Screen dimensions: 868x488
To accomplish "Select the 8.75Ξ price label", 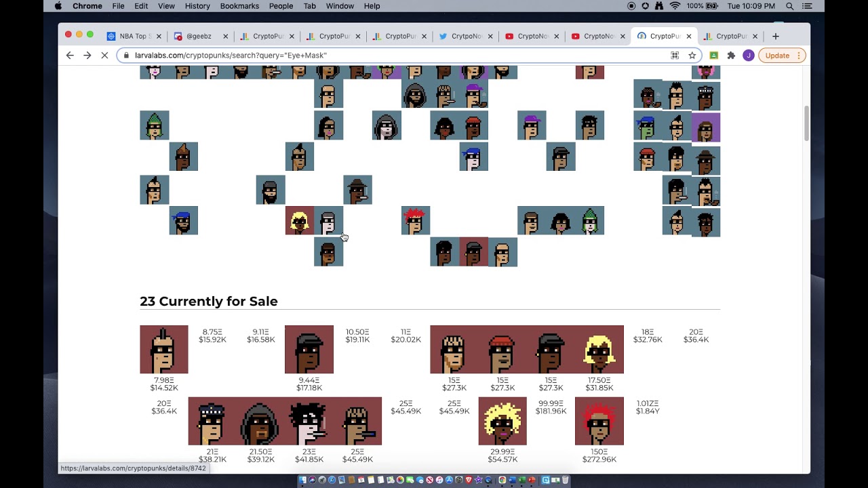I will pyautogui.click(x=212, y=336).
